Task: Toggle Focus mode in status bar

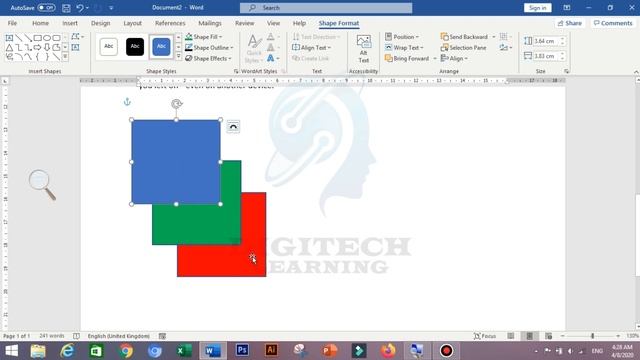Action: (485, 336)
